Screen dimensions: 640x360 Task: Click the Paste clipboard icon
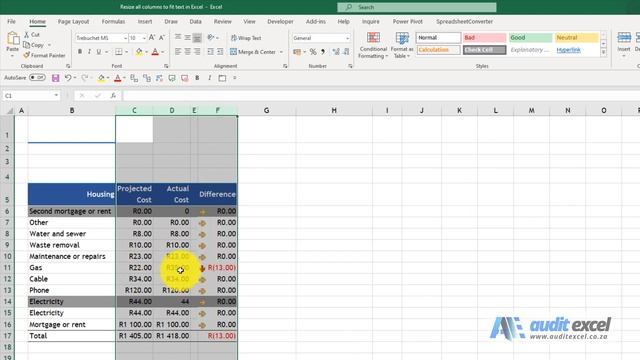(13, 39)
